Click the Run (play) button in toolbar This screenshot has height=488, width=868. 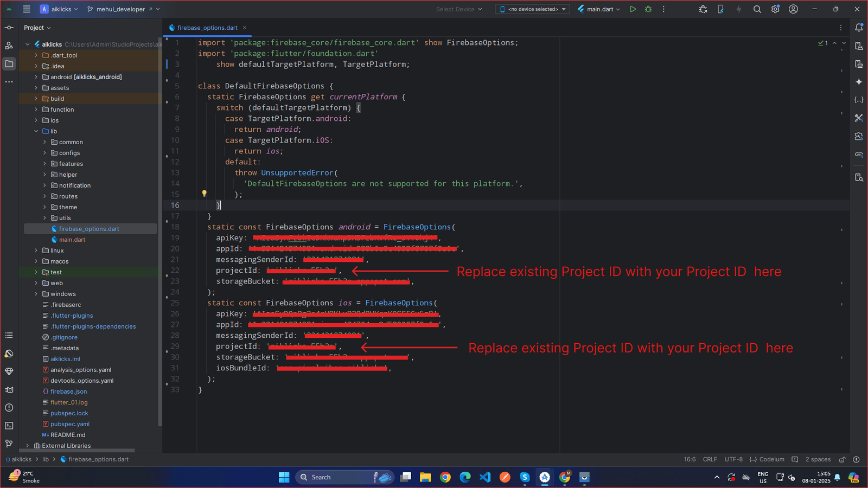[x=633, y=9]
